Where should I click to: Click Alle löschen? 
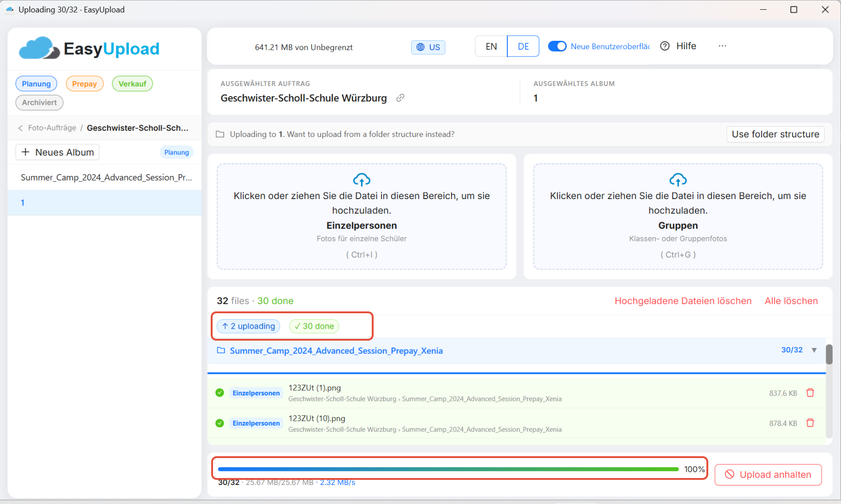(x=791, y=301)
